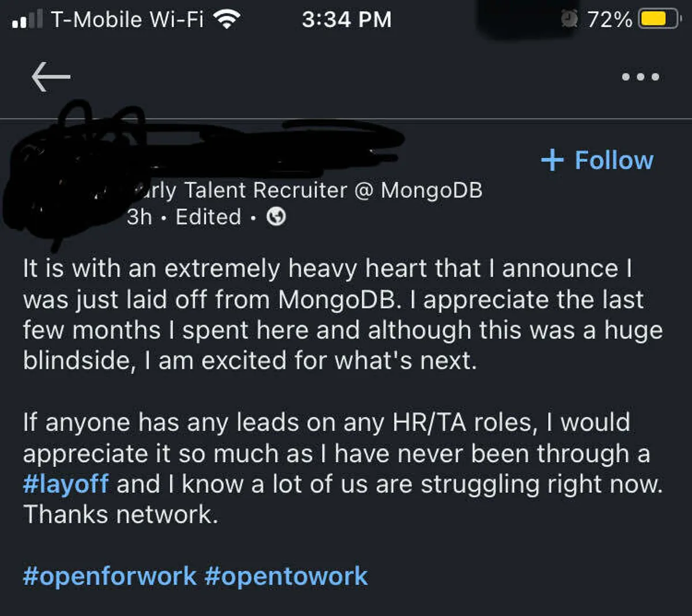Tap the cellular signal bars icon
692x616 pixels.
27,20
